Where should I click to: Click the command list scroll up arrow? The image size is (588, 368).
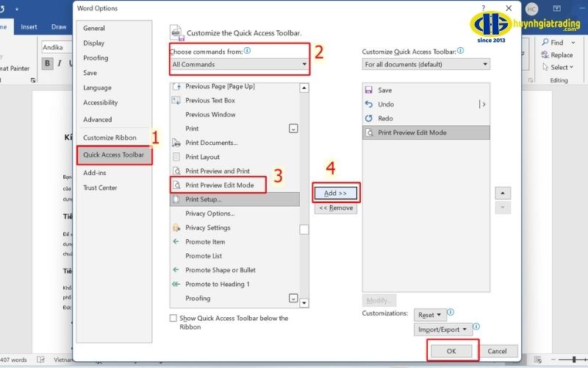coord(304,88)
